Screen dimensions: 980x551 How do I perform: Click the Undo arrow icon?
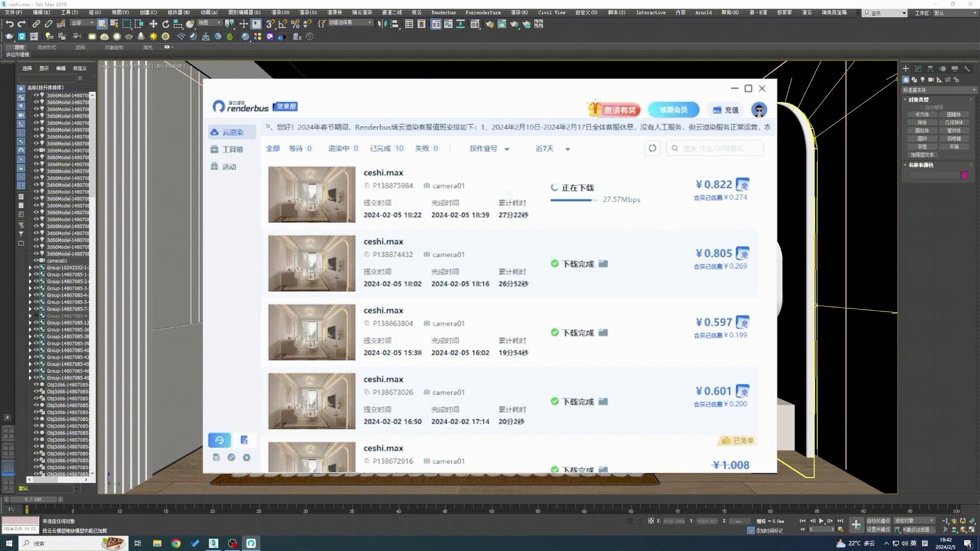(x=9, y=24)
